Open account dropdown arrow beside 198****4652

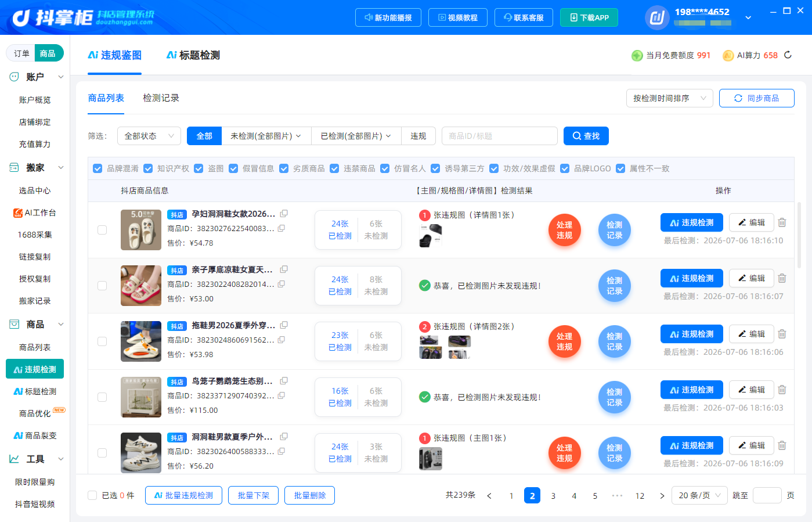point(748,17)
